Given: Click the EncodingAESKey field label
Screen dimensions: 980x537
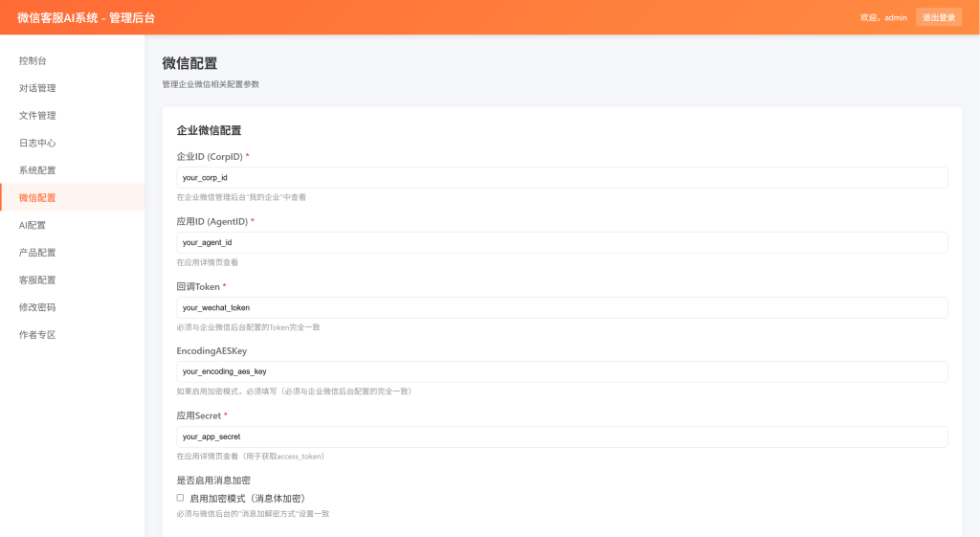Looking at the screenshot, I should tap(212, 350).
